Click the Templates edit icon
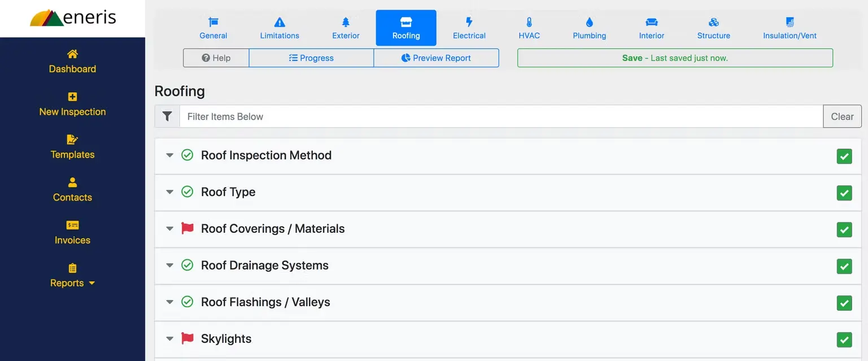Viewport: 868px width, 361px height. click(x=72, y=140)
